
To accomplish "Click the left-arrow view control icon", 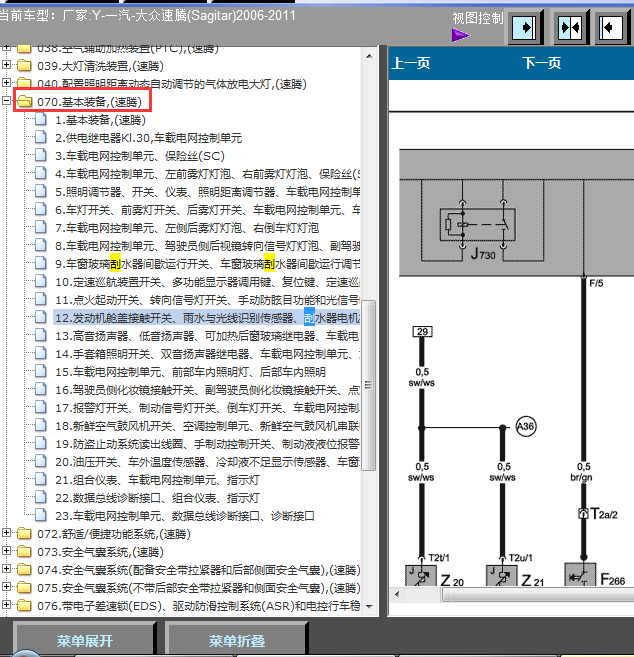I will pyautogui.click(x=612, y=28).
